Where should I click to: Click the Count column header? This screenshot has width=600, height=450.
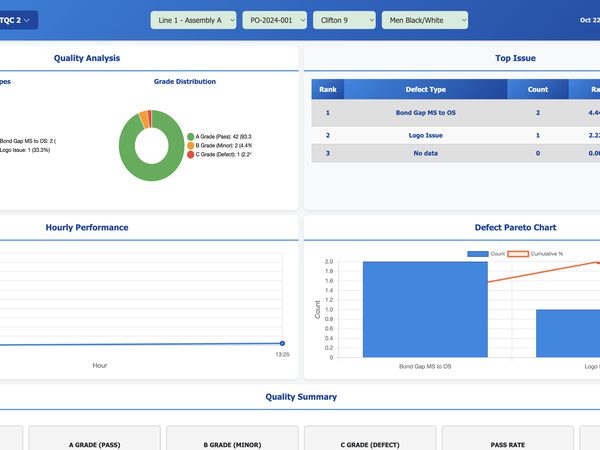coord(538,90)
